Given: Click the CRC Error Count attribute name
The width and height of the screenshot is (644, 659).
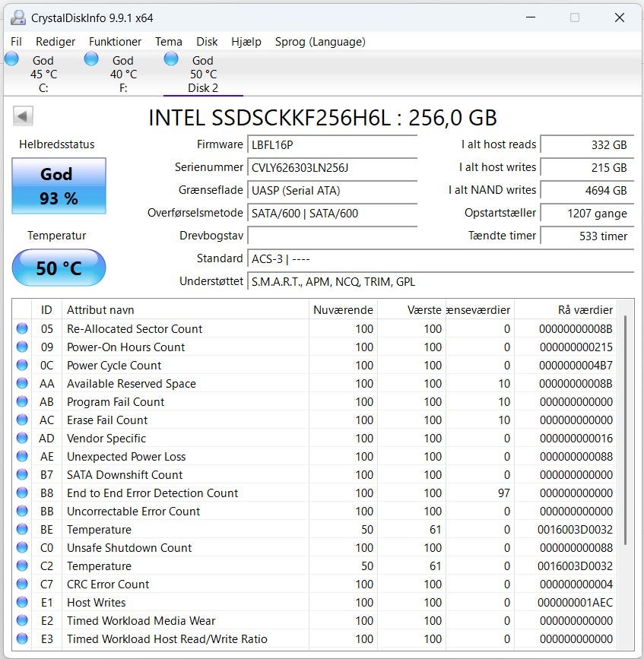Looking at the screenshot, I should [x=108, y=585].
